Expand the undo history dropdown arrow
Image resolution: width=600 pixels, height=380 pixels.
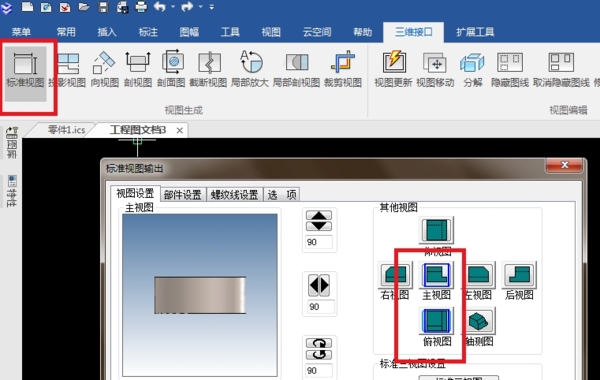click(173, 7)
